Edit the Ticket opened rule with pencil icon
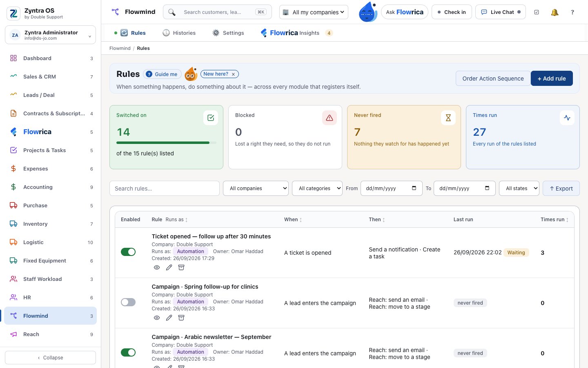This screenshot has height=368, width=588. [x=169, y=267]
